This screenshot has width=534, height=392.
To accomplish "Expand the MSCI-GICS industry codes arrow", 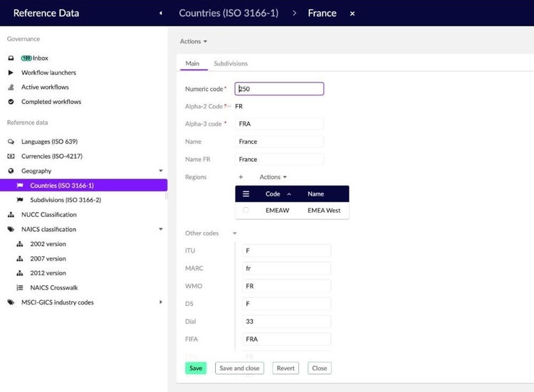I will [161, 302].
